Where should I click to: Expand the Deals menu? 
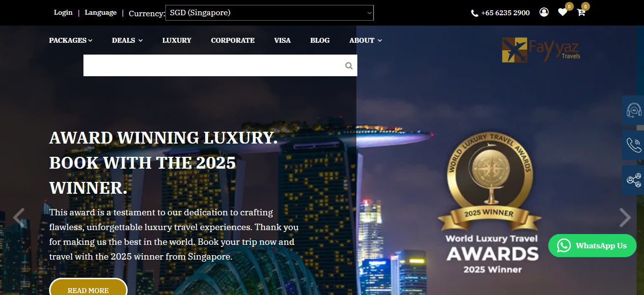127,40
